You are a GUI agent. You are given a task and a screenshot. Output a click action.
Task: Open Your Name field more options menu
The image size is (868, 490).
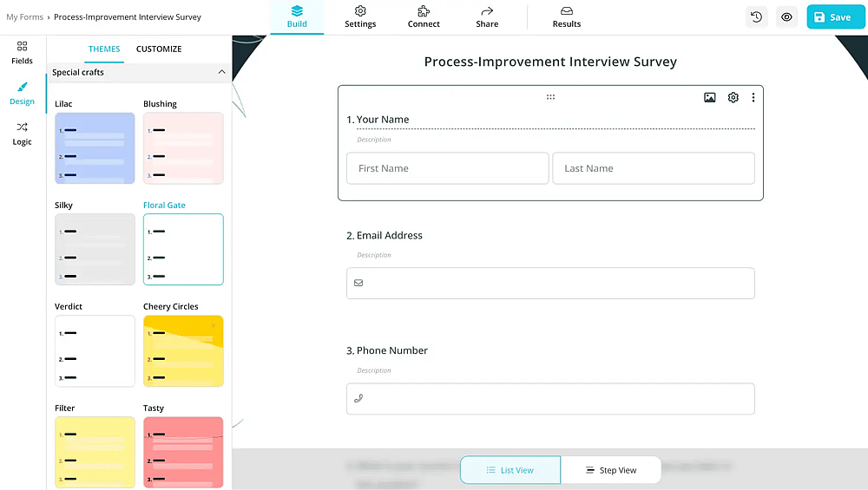pos(753,97)
